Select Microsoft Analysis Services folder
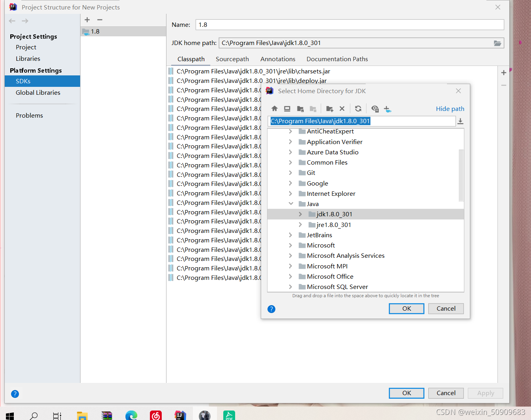 coord(346,256)
